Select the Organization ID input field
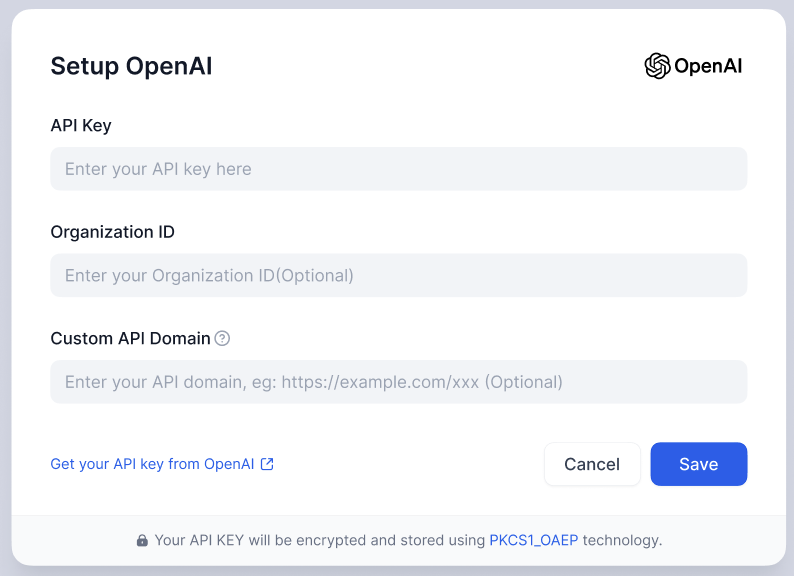The width and height of the screenshot is (794, 576). [x=398, y=275]
